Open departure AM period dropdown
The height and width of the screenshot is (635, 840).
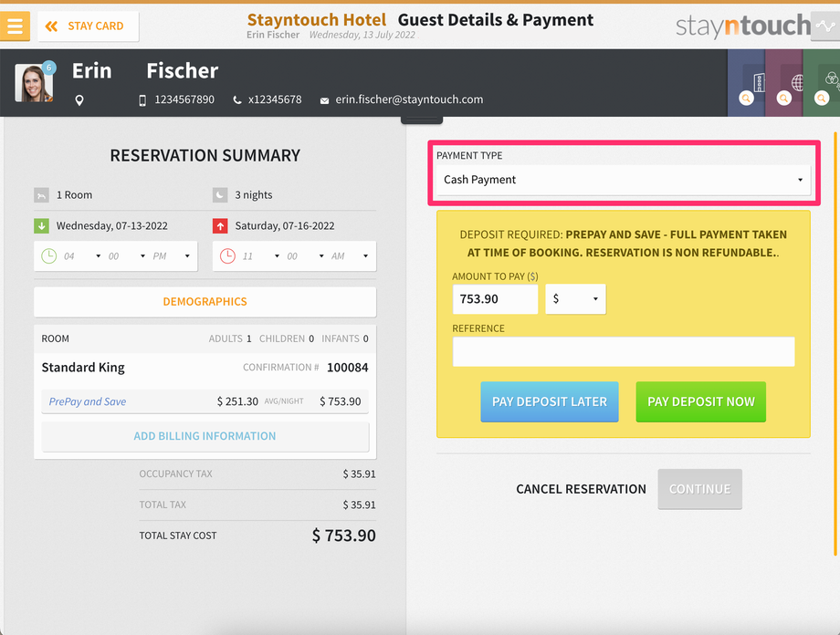[x=350, y=256]
